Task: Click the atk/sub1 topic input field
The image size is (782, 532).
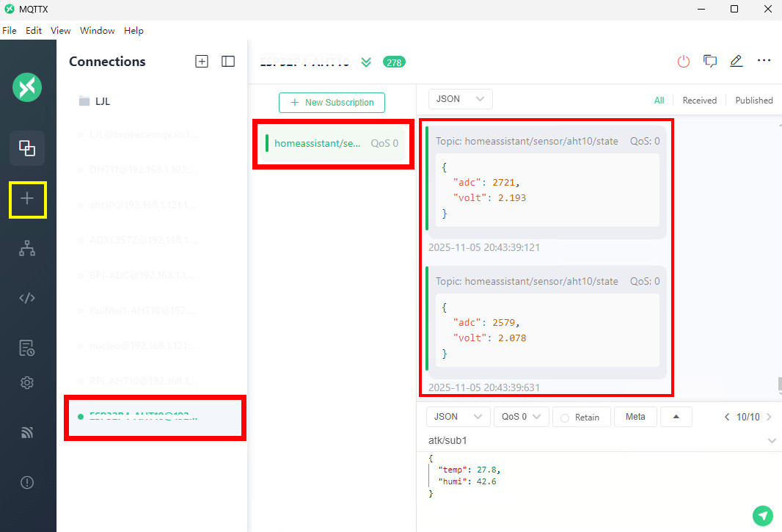Action: [x=599, y=441]
